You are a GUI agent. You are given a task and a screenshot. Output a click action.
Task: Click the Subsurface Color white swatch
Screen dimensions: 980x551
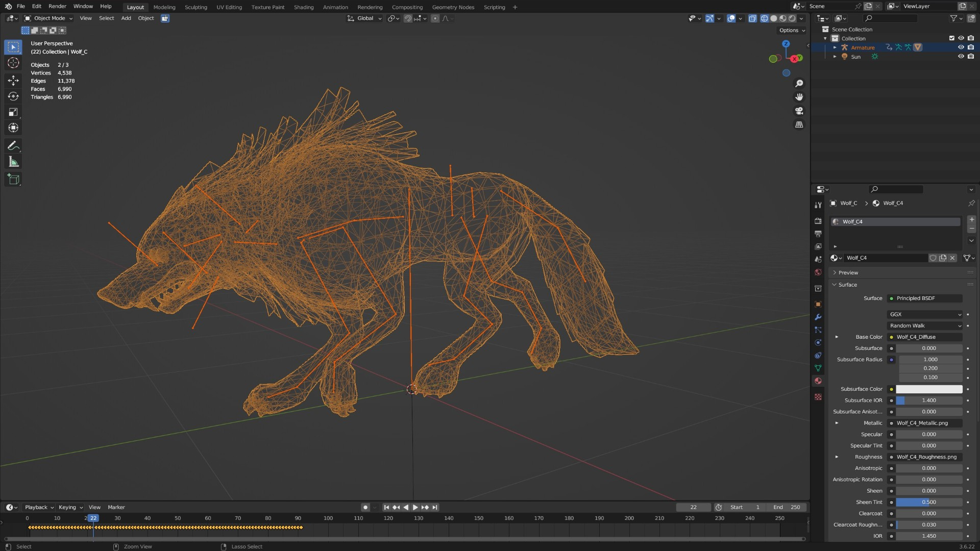coord(929,389)
